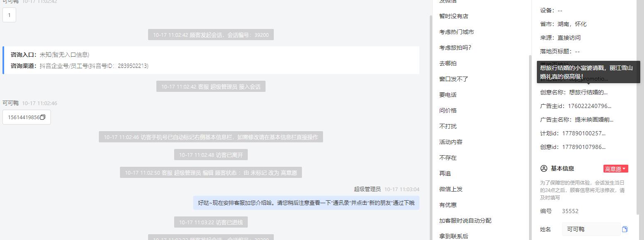Pick the 去哪拍 quick reply
This screenshot has width=644, height=240.
(x=448, y=63)
